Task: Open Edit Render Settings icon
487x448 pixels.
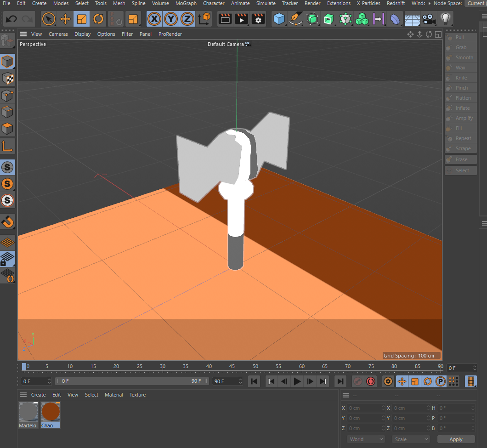Action: coord(258,19)
